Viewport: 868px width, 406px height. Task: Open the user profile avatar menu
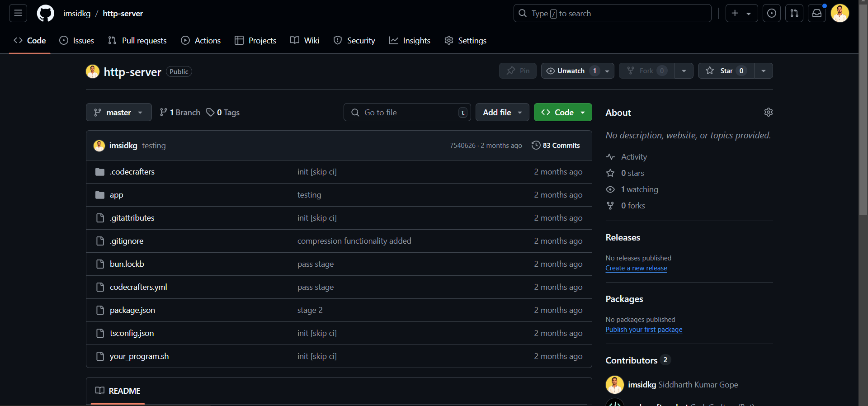(840, 14)
